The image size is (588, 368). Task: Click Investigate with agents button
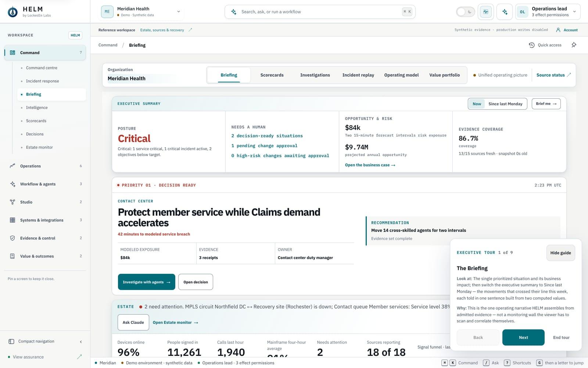point(147,282)
